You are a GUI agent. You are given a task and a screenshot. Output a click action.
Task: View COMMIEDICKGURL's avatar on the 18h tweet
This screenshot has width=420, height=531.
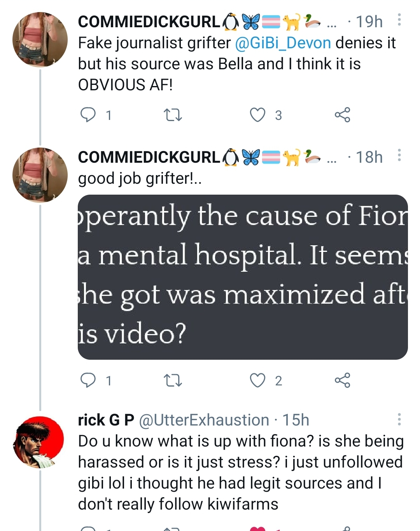pos(40,175)
